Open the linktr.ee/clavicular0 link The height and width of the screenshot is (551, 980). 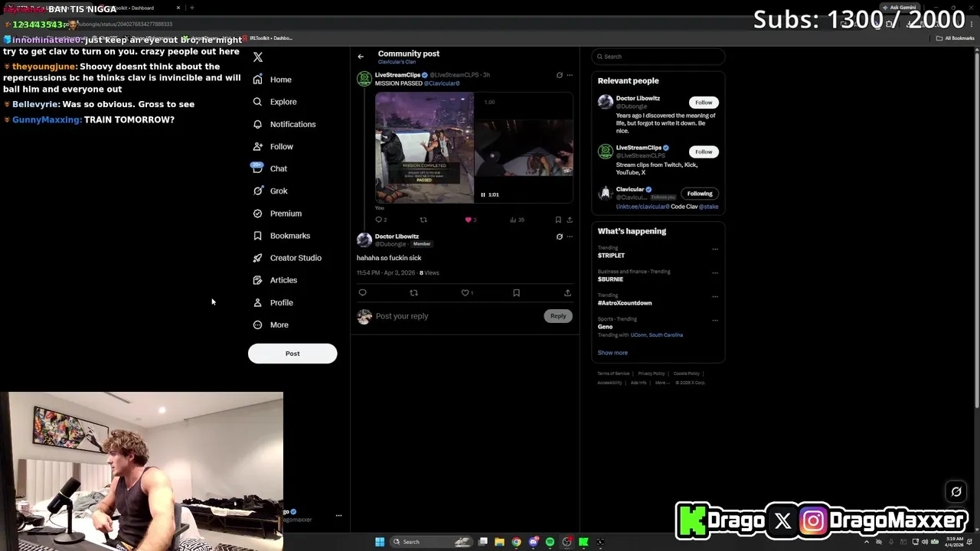pyautogui.click(x=642, y=207)
